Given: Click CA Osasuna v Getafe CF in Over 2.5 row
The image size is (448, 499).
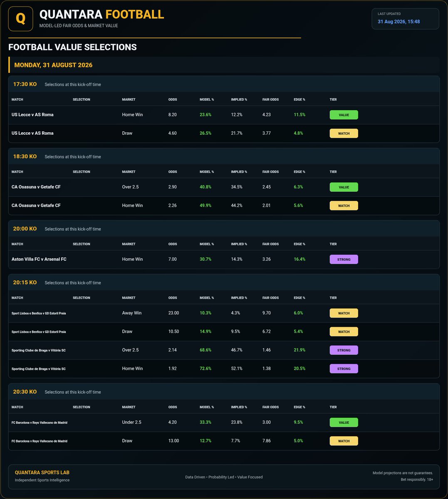Looking at the screenshot, I should click(36, 187).
